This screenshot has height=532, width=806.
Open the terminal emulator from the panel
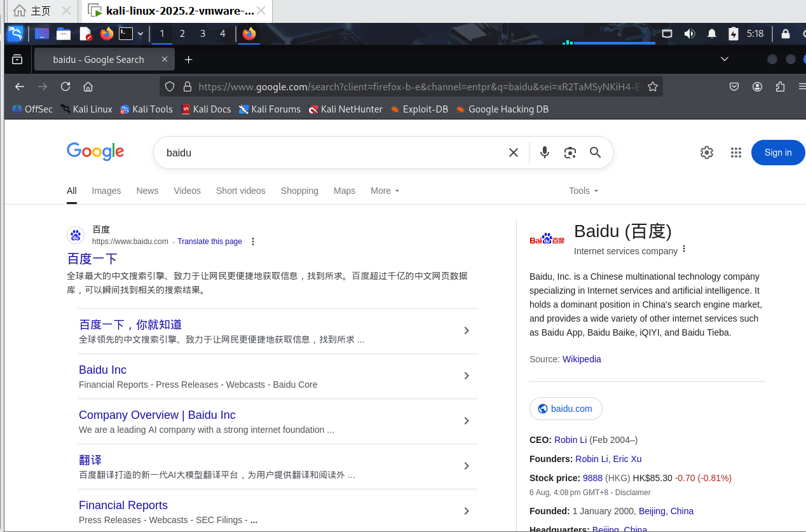(126, 34)
